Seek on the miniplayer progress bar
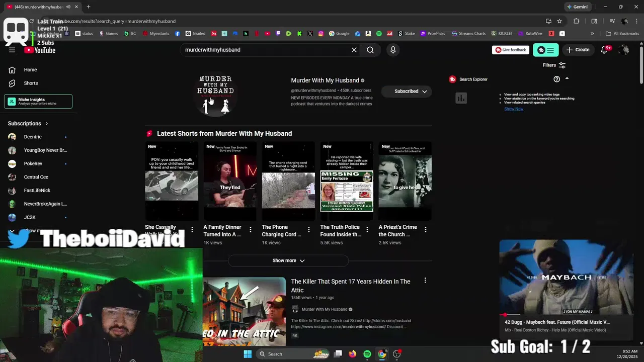Viewport: 644px width, 362px height. click(x=566, y=315)
